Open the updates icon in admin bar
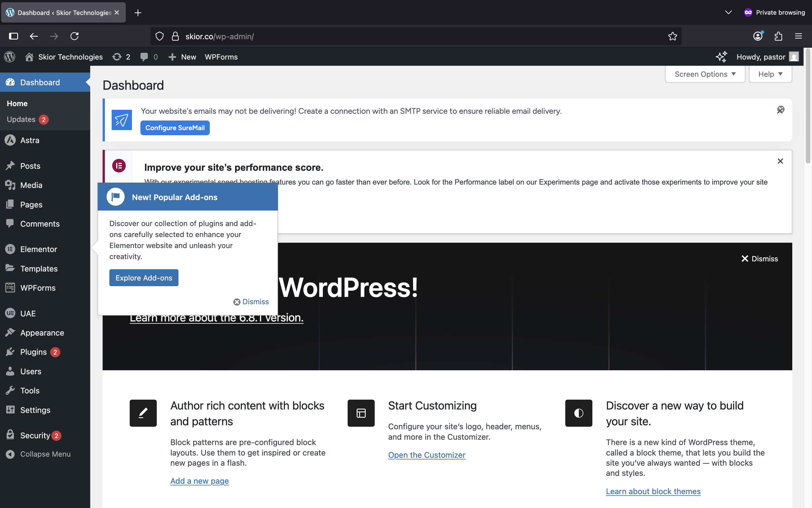 point(117,57)
